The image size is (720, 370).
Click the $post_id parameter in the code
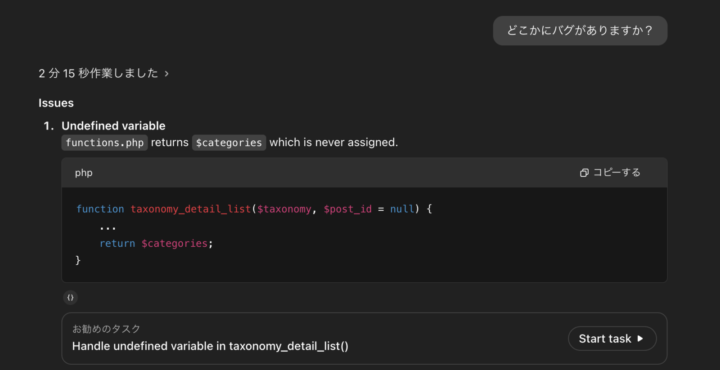coord(348,209)
